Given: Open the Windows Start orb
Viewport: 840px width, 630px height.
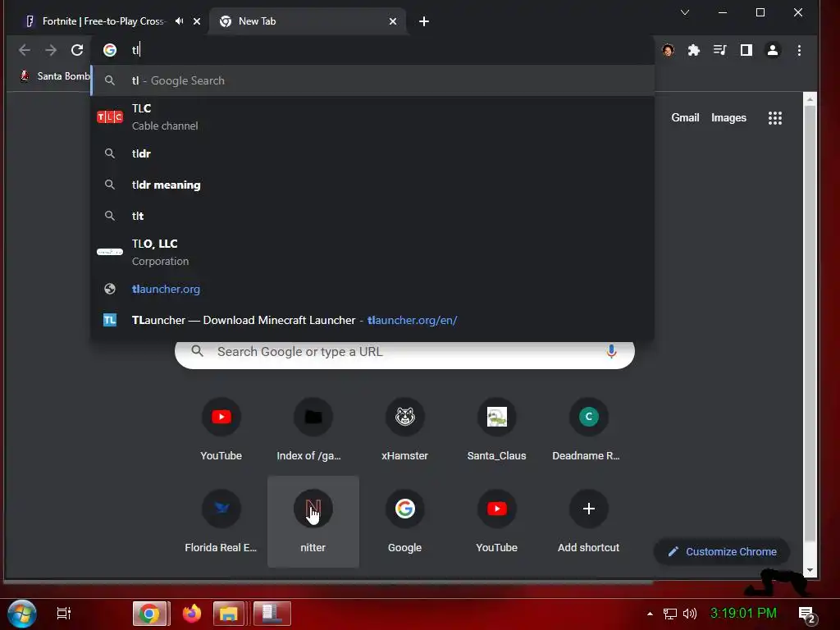Looking at the screenshot, I should click(22, 614).
